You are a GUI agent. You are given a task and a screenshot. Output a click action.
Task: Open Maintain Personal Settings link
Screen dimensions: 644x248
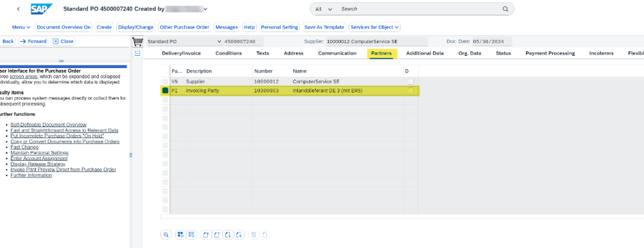click(39, 152)
